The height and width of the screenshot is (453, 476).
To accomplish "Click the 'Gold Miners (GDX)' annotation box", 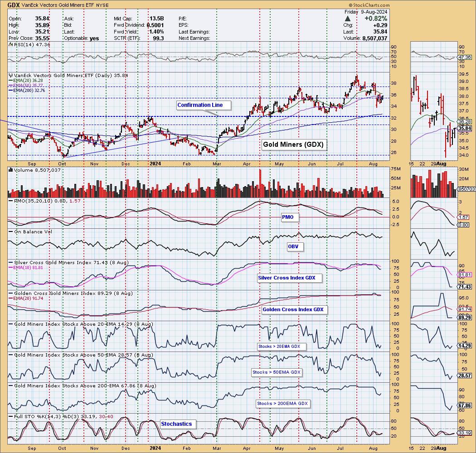I will 293,145.
